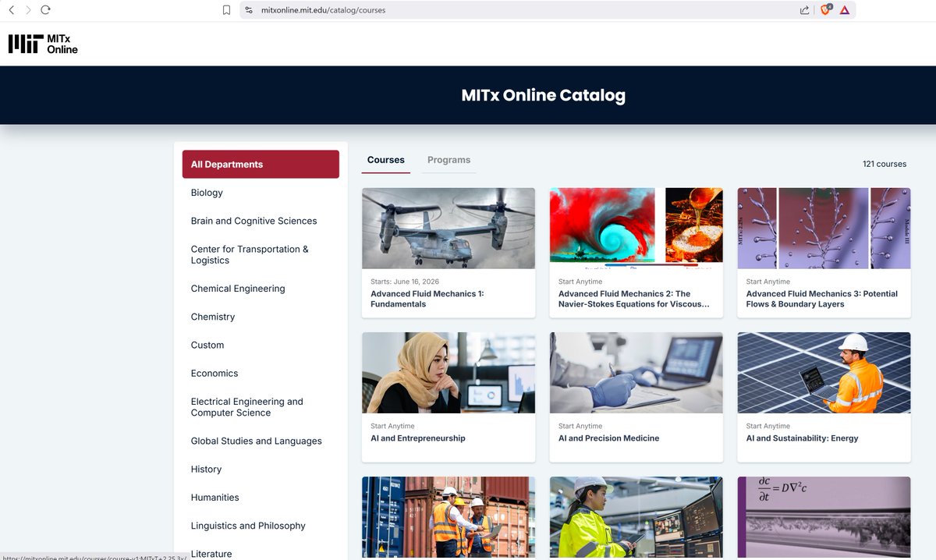Click the woman in hijab thumbnail

click(448, 373)
